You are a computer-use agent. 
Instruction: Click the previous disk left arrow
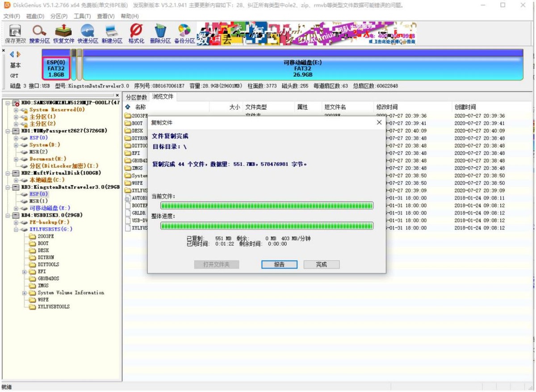12,54
